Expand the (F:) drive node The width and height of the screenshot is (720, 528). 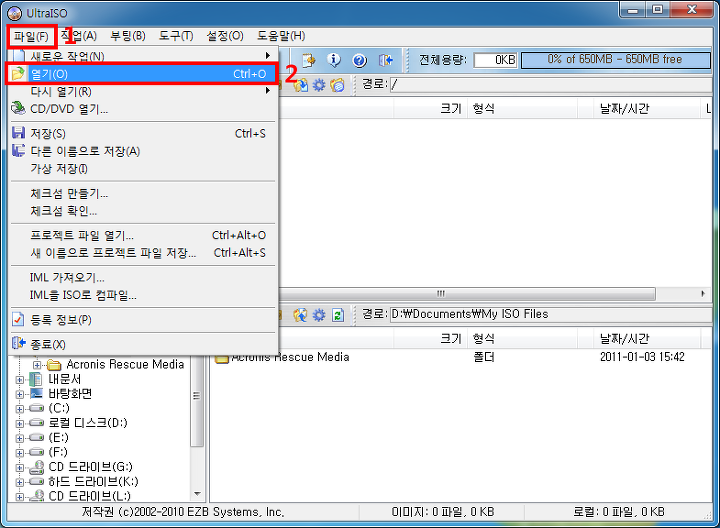tap(19, 453)
